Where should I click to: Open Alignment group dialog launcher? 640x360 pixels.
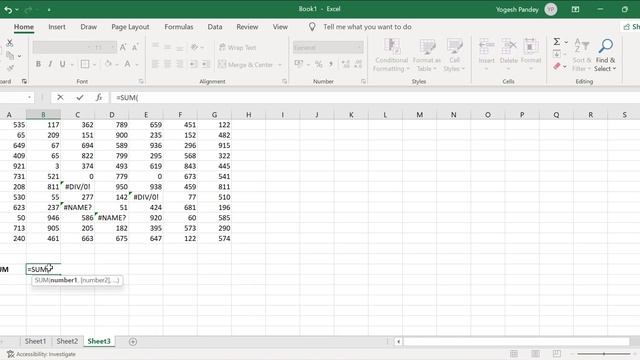[x=284, y=82]
